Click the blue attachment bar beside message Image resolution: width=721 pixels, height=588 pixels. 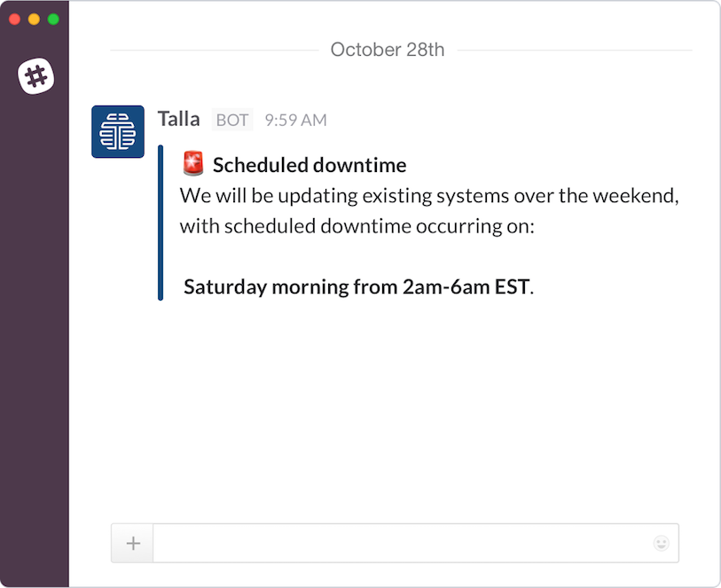point(161,223)
